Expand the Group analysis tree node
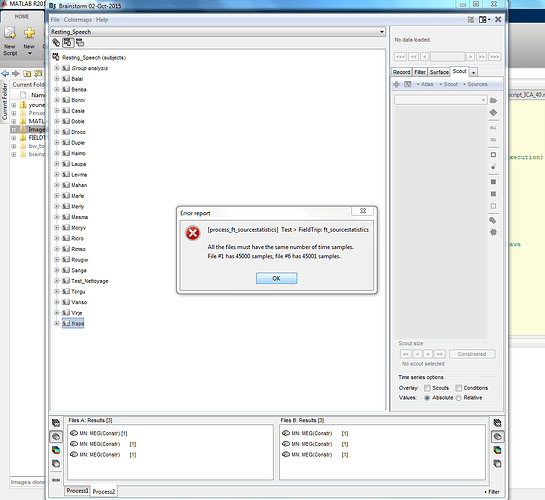The width and height of the screenshot is (545, 500). click(57, 68)
